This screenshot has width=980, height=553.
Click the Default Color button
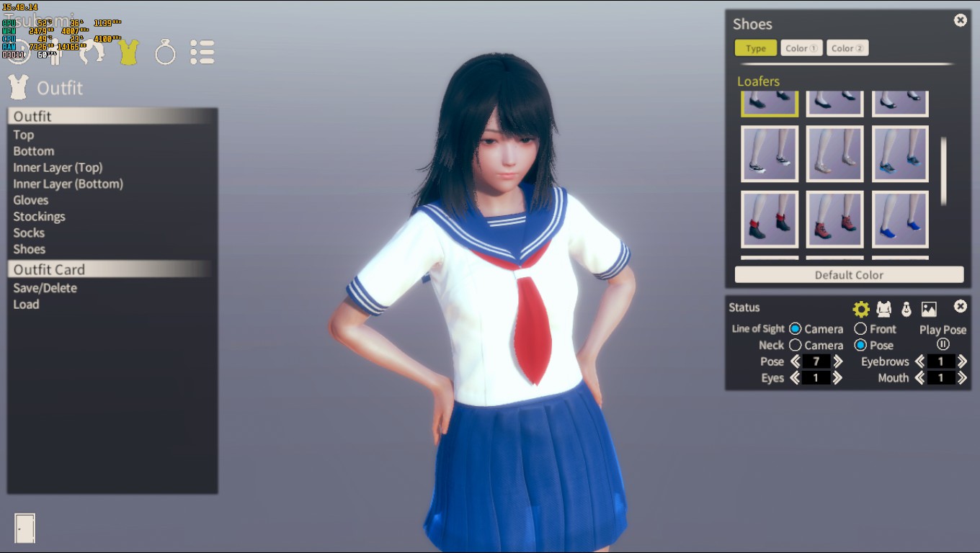849,274
